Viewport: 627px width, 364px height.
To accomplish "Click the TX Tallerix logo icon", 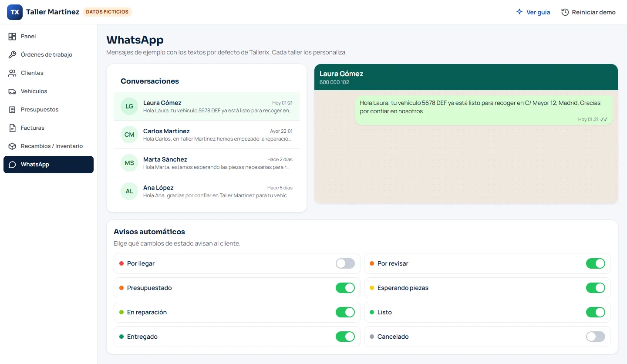I will [x=15, y=12].
